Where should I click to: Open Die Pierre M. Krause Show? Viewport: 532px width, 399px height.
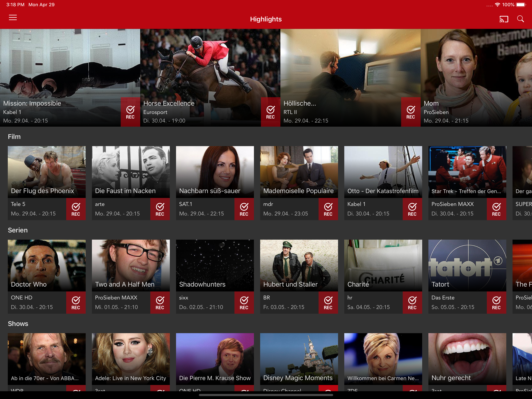tap(215, 359)
